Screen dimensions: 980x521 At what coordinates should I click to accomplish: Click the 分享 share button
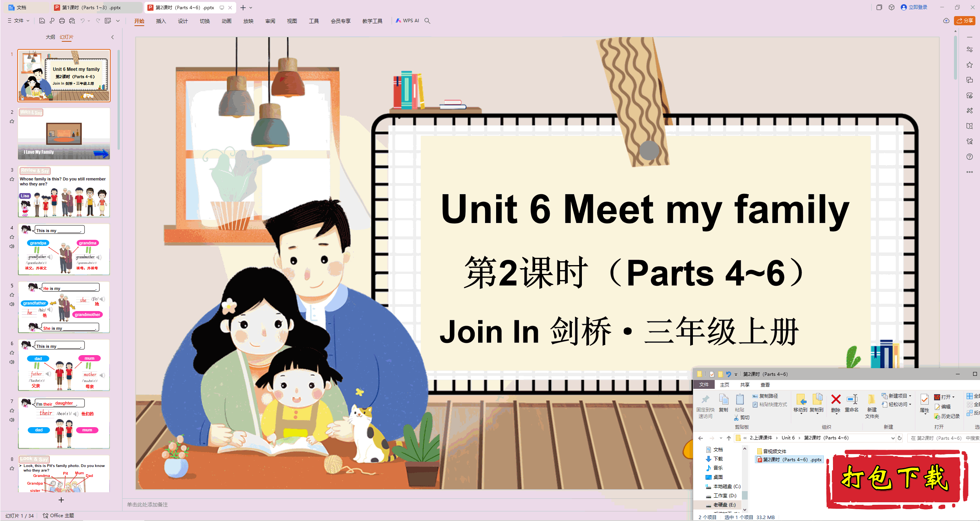coord(965,21)
